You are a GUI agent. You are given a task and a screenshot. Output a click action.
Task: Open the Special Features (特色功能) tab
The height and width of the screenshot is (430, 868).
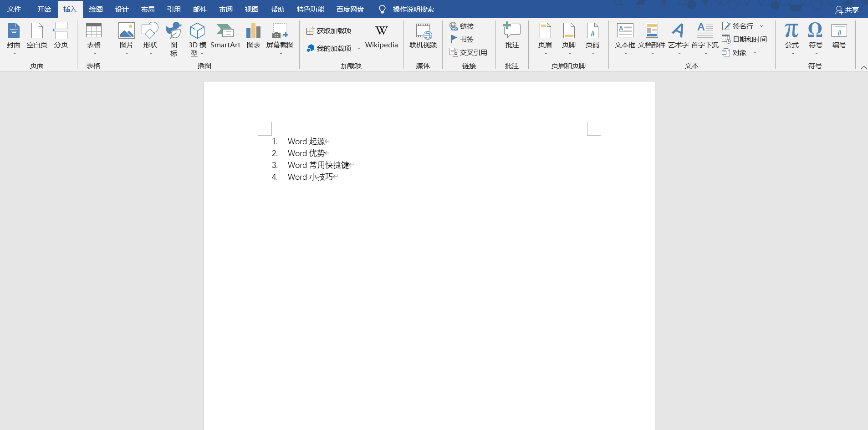pos(311,9)
